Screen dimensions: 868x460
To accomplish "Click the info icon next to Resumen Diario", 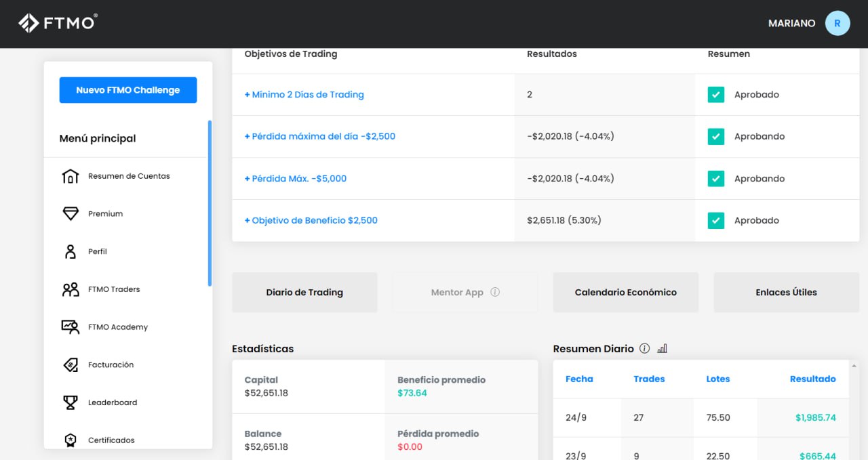I will tap(644, 349).
